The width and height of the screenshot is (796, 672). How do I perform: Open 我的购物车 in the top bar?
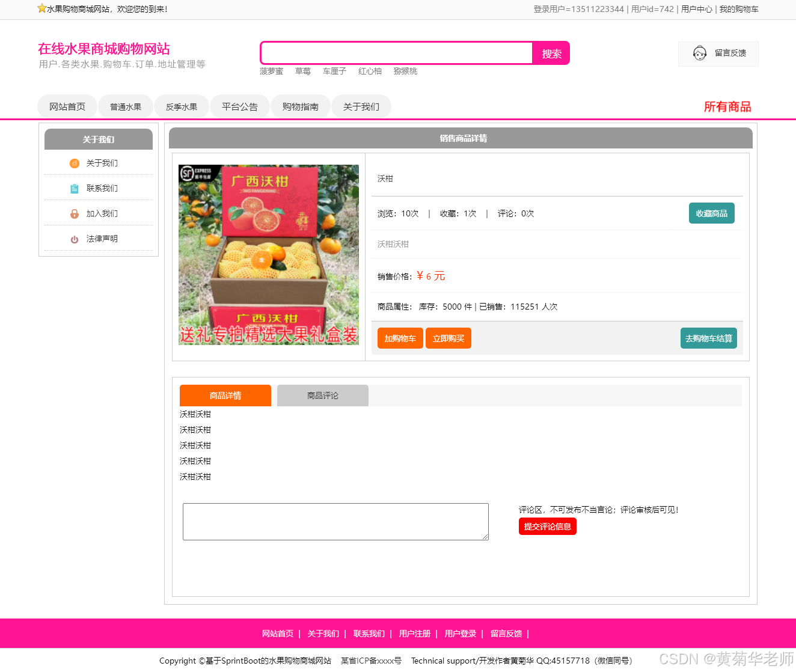pyautogui.click(x=739, y=9)
